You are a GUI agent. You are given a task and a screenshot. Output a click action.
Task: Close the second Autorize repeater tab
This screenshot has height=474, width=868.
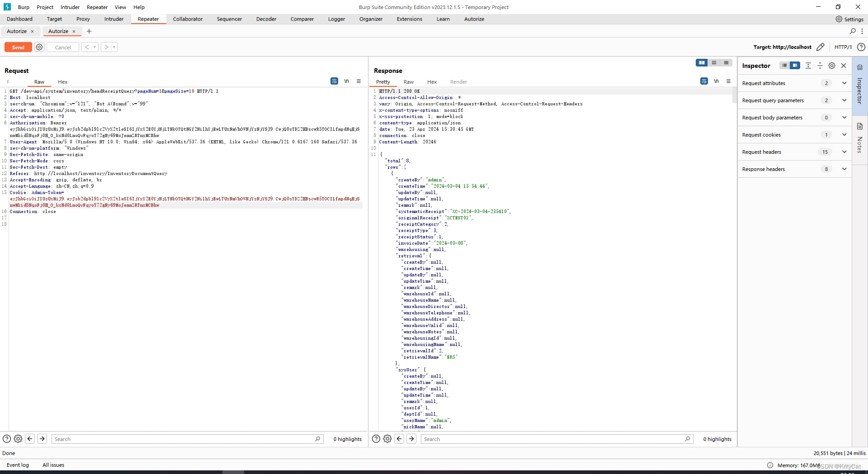click(x=74, y=32)
